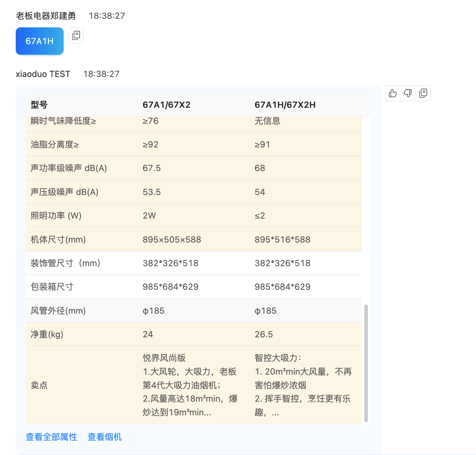Give thumbs down to the reply
Image resolution: width=476 pixels, height=455 pixels.
[x=408, y=93]
